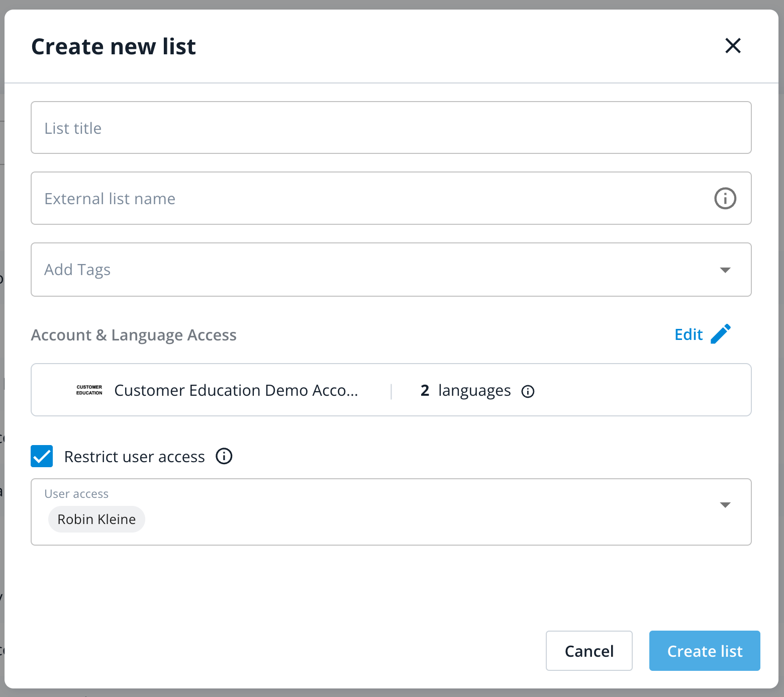This screenshot has height=697, width=784.
Task: Focus the External list name field
Action: [372, 199]
